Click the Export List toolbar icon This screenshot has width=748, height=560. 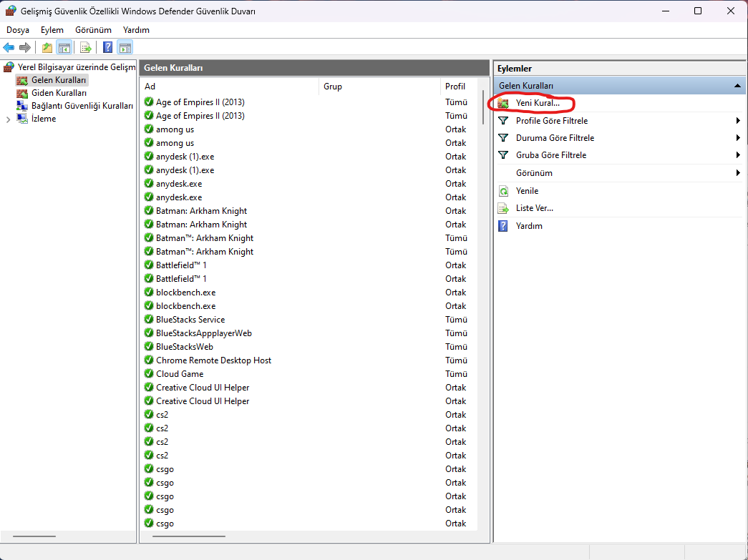coord(85,47)
